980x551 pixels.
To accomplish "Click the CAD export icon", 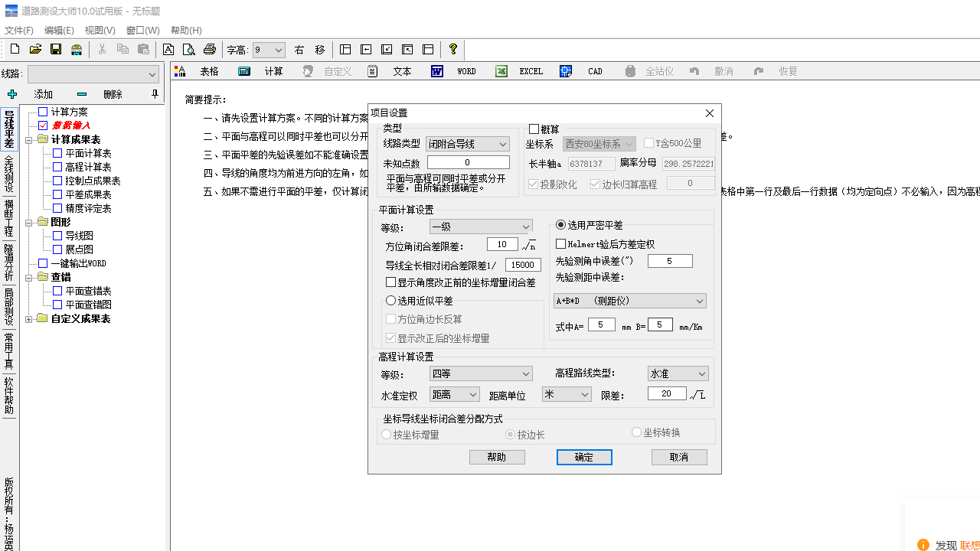I will tap(566, 71).
